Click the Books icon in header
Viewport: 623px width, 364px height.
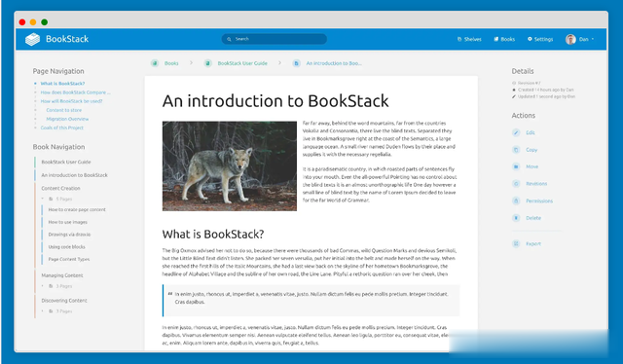click(x=495, y=39)
